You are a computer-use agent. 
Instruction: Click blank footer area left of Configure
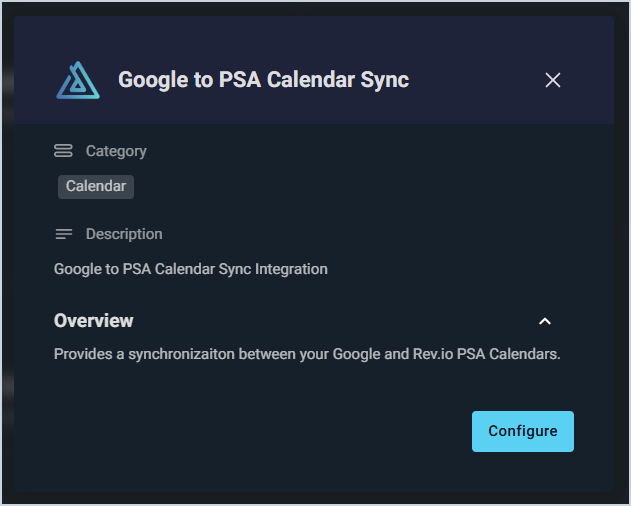click(250, 431)
